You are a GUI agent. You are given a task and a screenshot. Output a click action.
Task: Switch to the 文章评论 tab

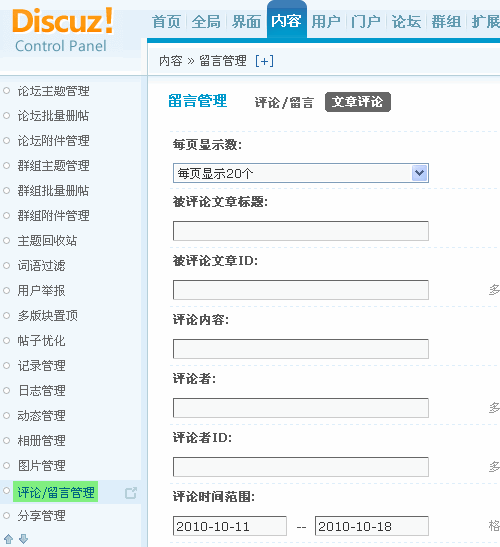[x=358, y=102]
